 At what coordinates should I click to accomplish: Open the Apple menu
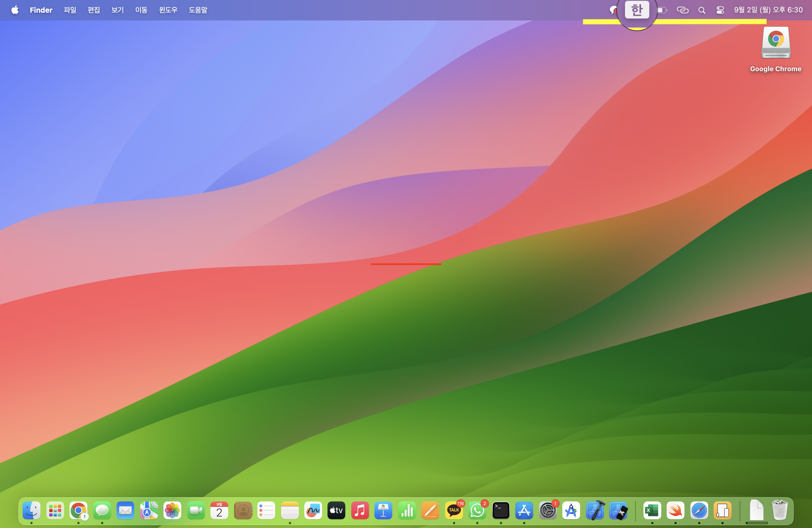pyautogui.click(x=15, y=10)
